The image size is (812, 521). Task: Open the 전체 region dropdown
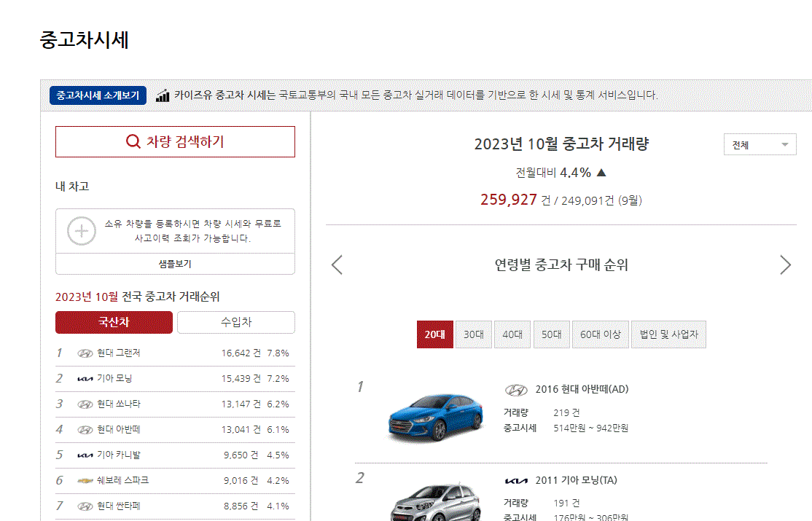coord(760,144)
